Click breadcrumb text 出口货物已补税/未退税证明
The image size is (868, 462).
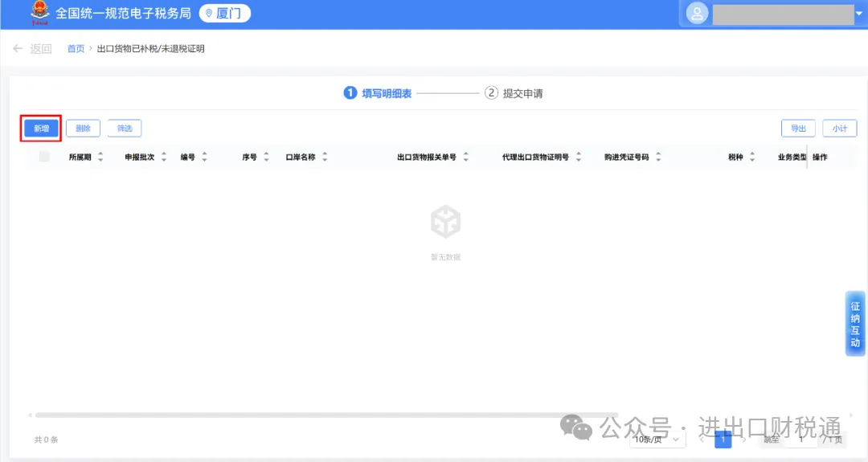pyautogui.click(x=150, y=49)
